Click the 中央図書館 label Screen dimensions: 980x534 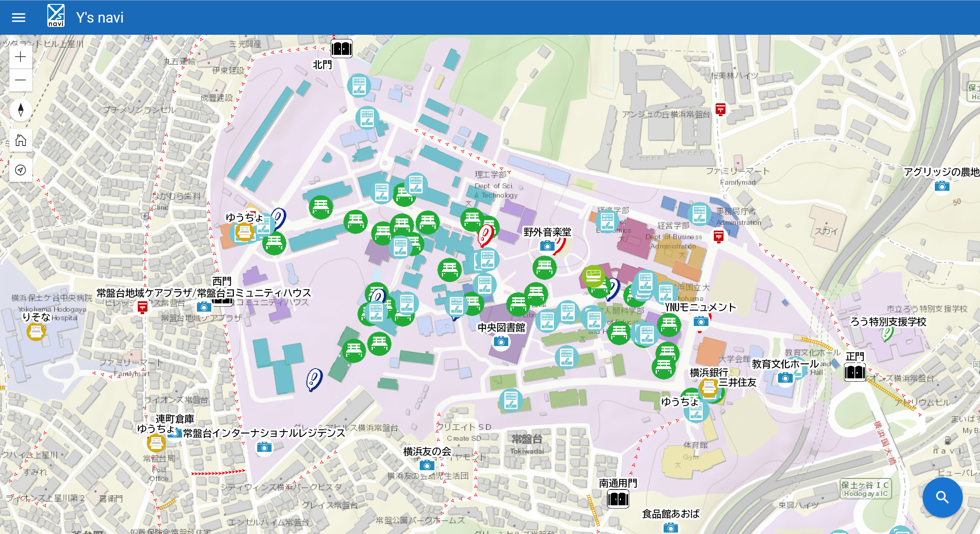[x=501, y=327]
